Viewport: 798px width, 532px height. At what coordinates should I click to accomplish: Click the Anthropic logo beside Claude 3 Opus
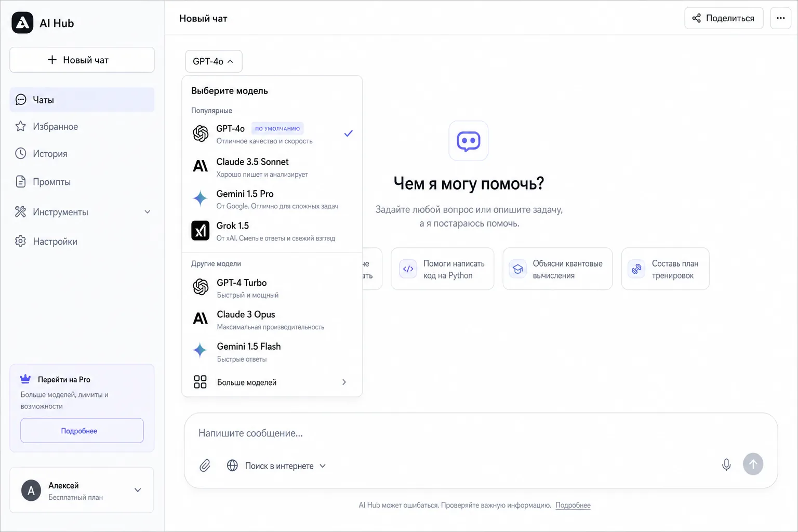(201, 318)
